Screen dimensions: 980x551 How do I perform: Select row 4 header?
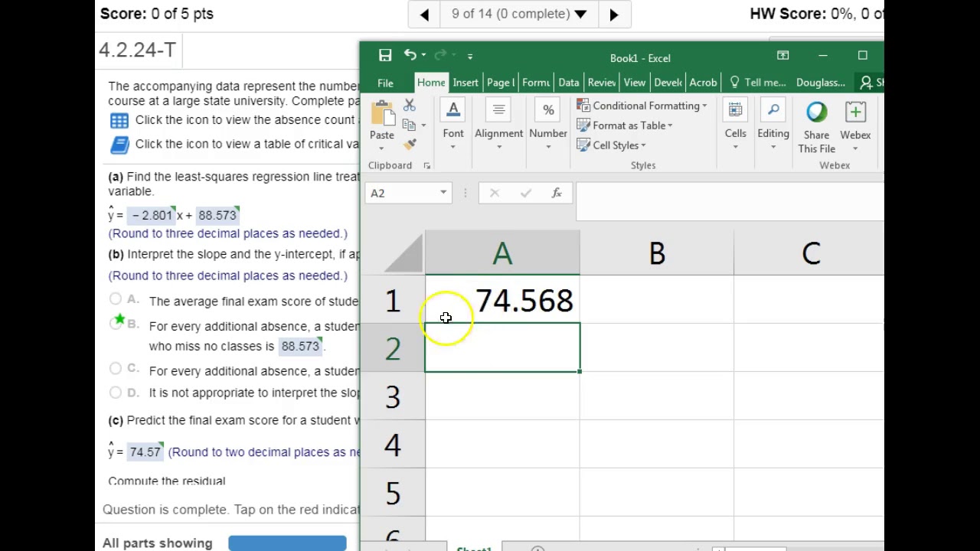pyautogui.click(x=392, y=445)
